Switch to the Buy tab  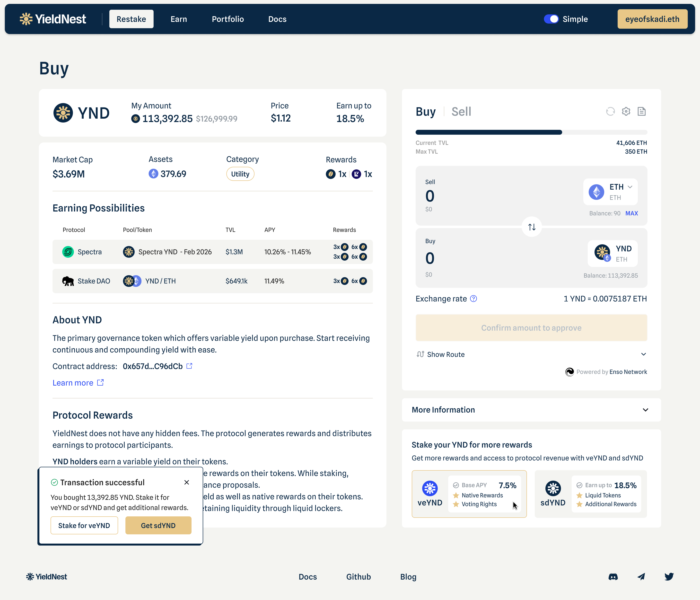click(x=426, y=112)
